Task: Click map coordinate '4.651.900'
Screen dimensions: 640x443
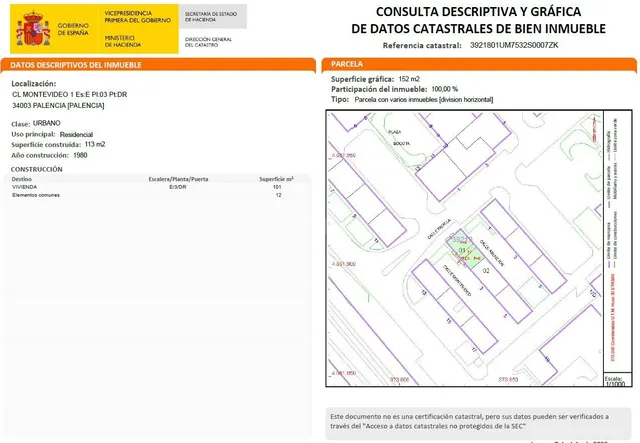Action: click(344, 264)
